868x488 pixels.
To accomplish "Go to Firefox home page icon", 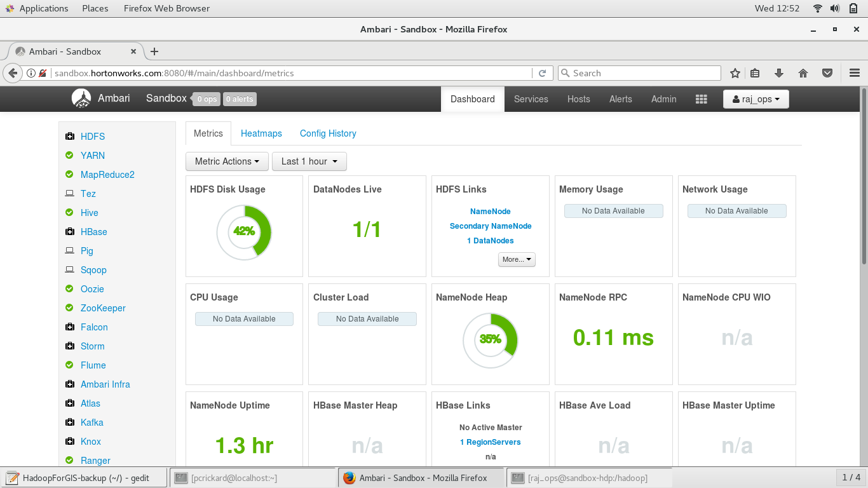I will pos(803,73).
